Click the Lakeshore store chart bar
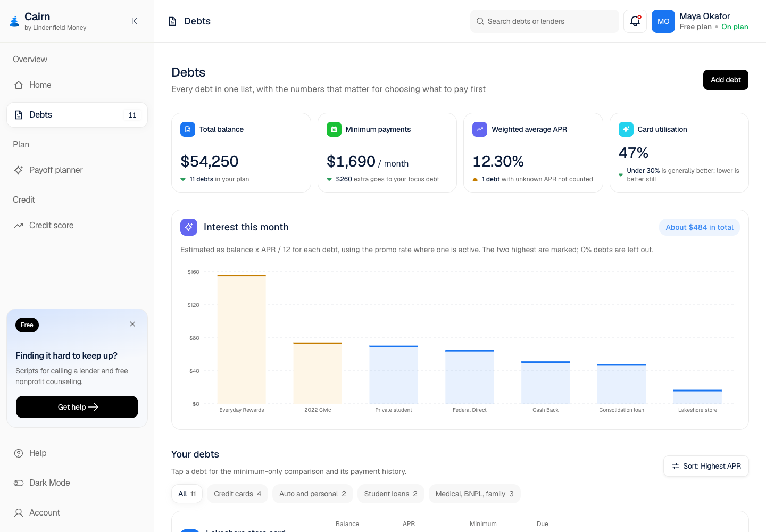Viewport: 766px width, 532px height. coord(697,397)
